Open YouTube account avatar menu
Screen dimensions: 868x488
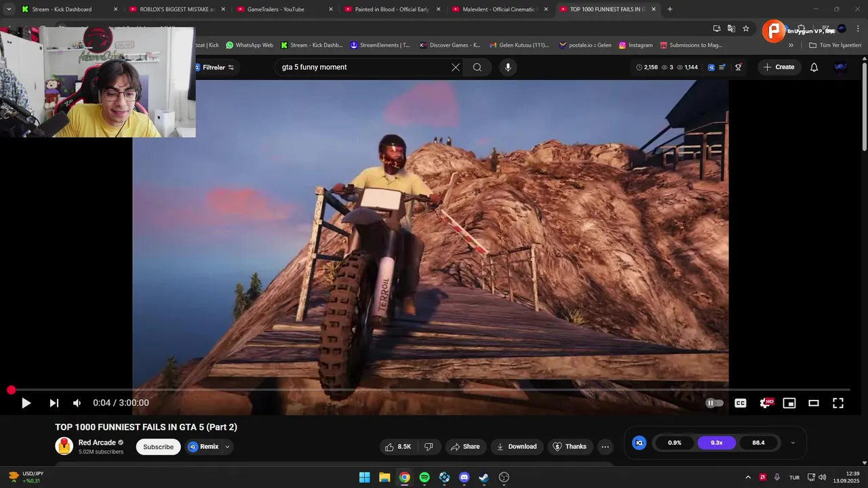(x=841, y=67)
